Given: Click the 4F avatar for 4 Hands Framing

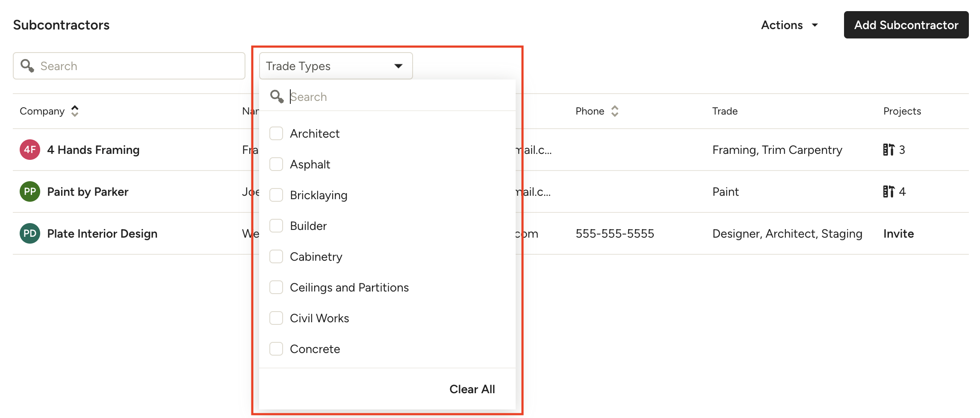Looking at the screenshot, I should tap(30, 150).
